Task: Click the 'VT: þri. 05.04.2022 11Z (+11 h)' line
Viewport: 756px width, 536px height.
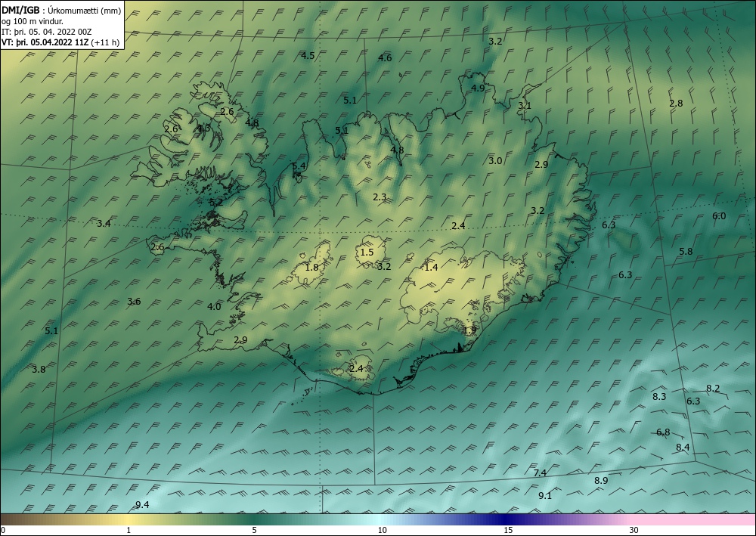Action: 60,42
